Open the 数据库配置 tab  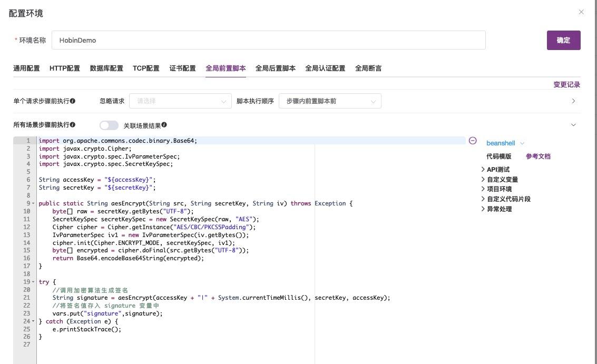pyautogui.click(x=107, y=68)
